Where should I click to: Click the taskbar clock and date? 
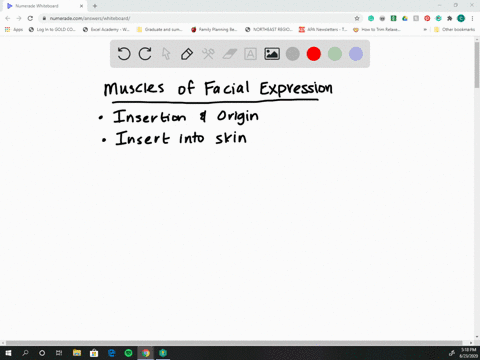coord(468,353)
